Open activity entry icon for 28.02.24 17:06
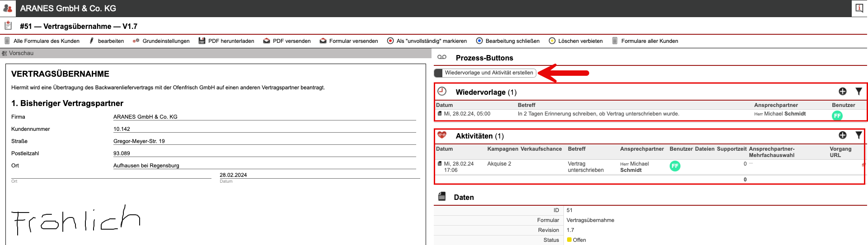The image size is (868, 245). (x=440, y=163)
